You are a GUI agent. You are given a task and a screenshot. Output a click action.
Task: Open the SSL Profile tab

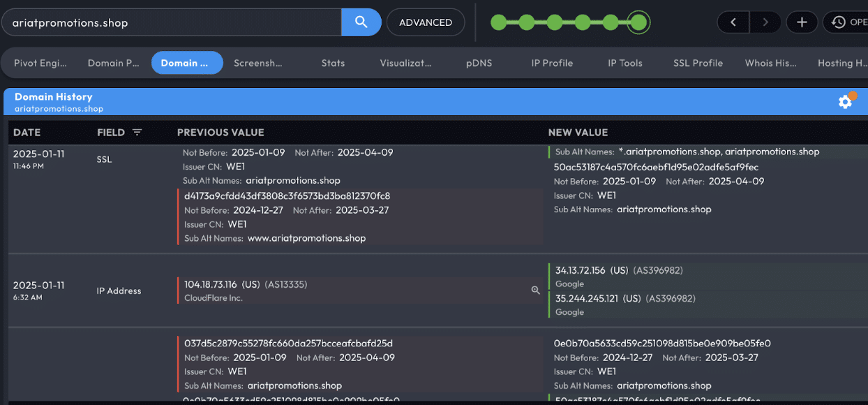(698, 63)
